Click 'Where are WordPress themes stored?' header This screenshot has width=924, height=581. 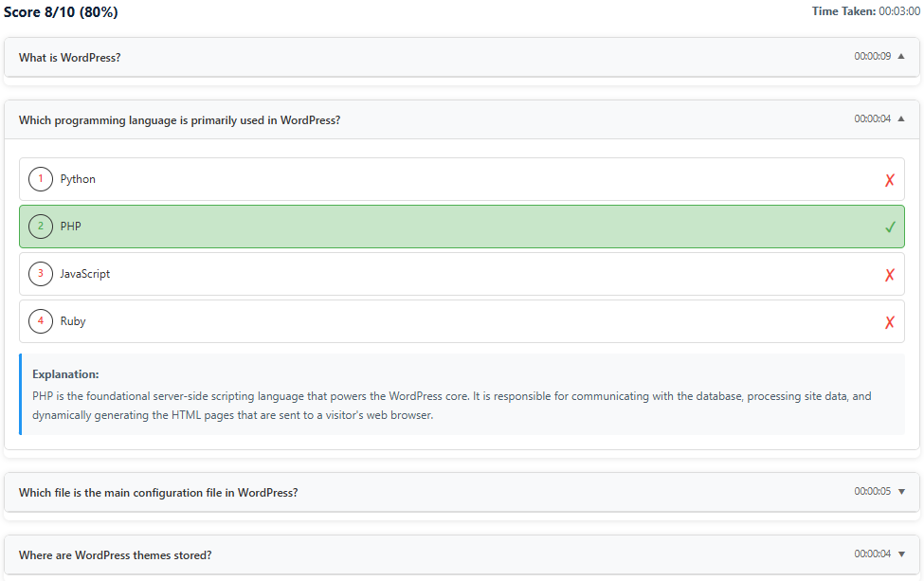coord(115,555)
